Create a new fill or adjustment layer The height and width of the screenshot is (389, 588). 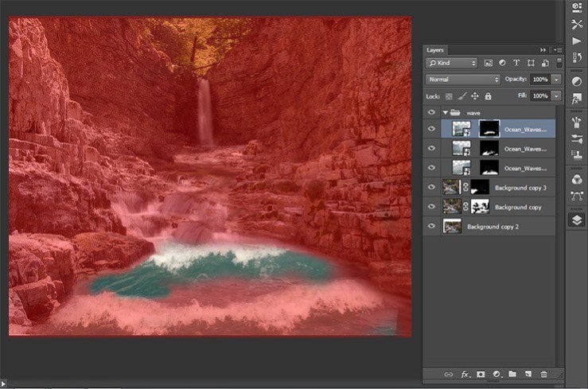[x=496, y=374]
